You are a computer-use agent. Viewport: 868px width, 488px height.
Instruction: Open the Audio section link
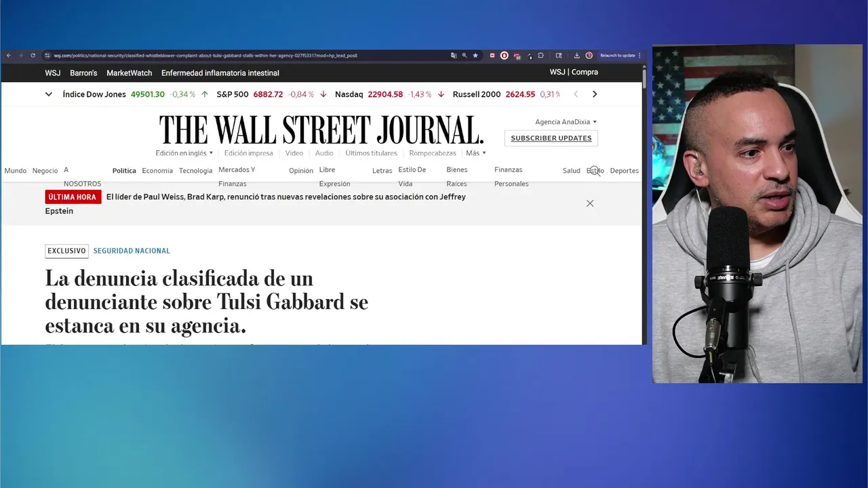pyautogui.click(x=324, y=153)
